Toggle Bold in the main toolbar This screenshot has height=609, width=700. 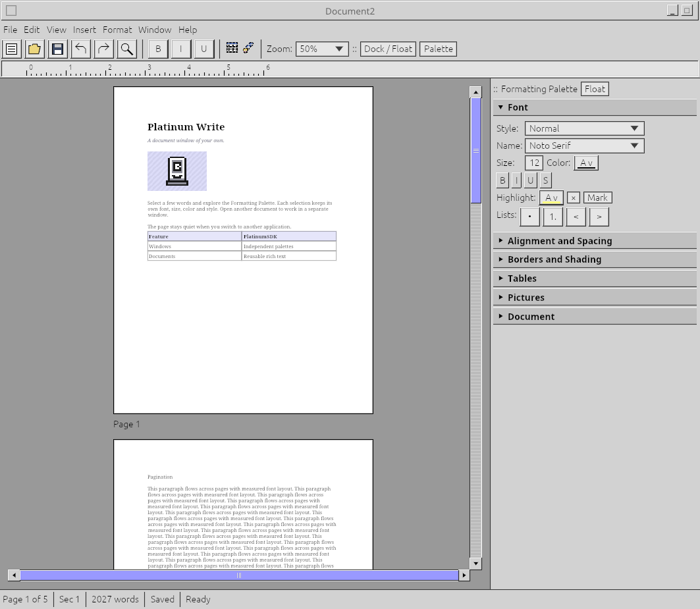[x=158, y=49]
